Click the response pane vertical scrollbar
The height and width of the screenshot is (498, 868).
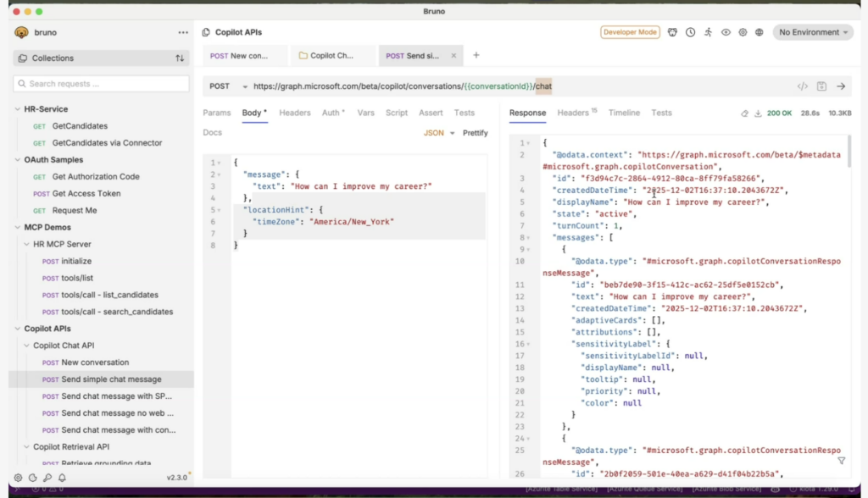[x=849, y=151]
